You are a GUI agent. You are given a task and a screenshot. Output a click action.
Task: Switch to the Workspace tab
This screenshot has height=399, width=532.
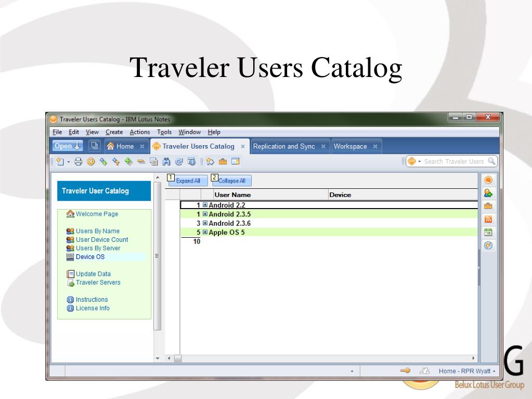350,146
